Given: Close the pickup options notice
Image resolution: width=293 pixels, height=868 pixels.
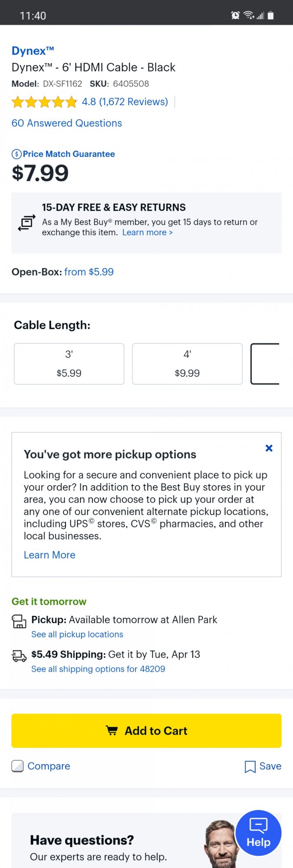Looking at the screenshot, I should (x=269, y=448).
